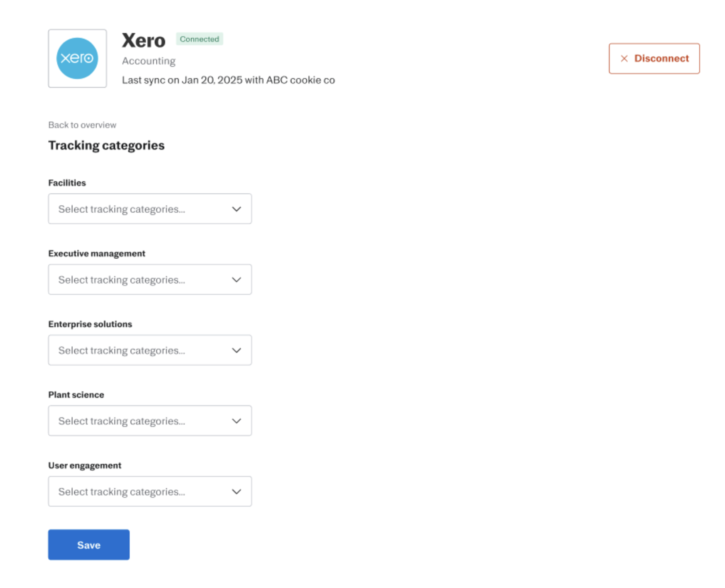Go back via Back to overview link

point(82,125)
